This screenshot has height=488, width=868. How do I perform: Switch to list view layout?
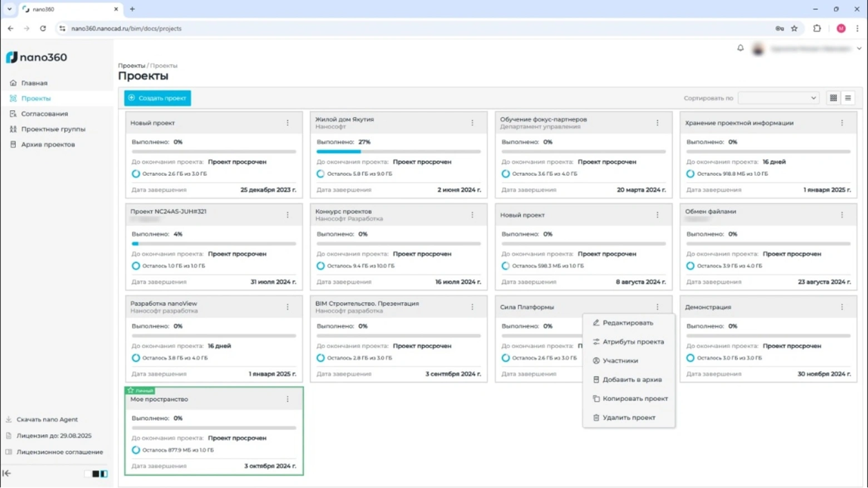click(x=848, y=98)
